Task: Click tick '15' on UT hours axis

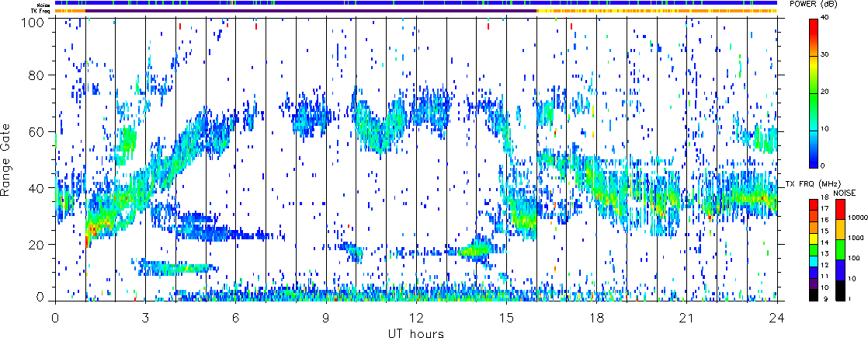Action: pos(506,318)
